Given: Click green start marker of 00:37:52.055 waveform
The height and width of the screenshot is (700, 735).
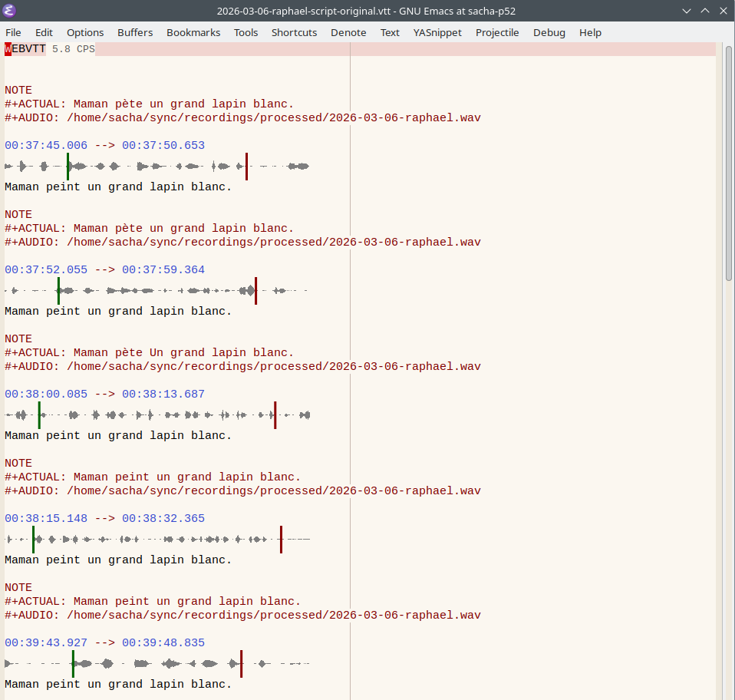Looking at the screenshot, I should click(58, 291).
